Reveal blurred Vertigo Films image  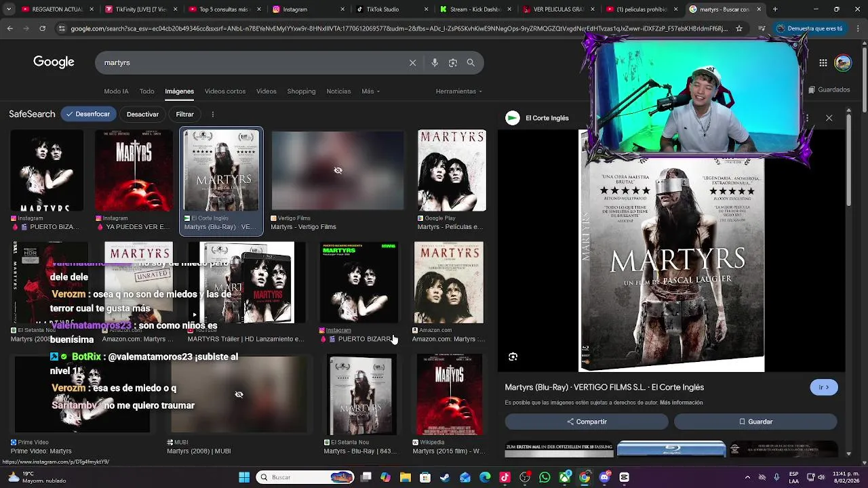338,170
